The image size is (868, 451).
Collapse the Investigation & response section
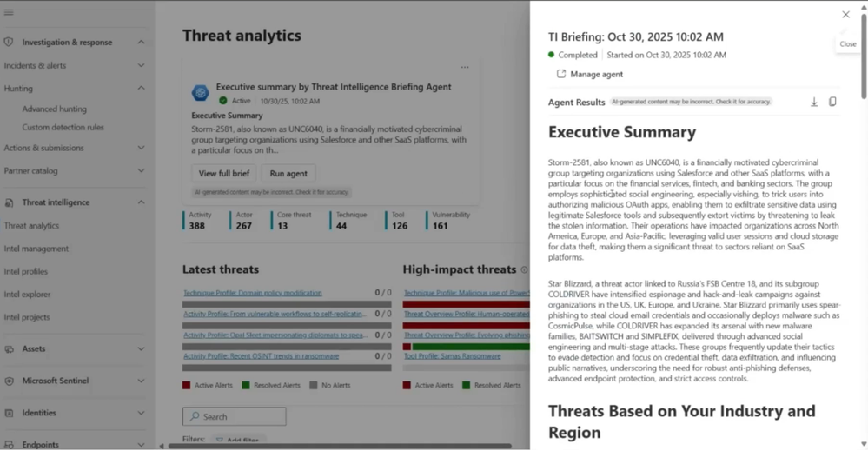tap(141, 42)
